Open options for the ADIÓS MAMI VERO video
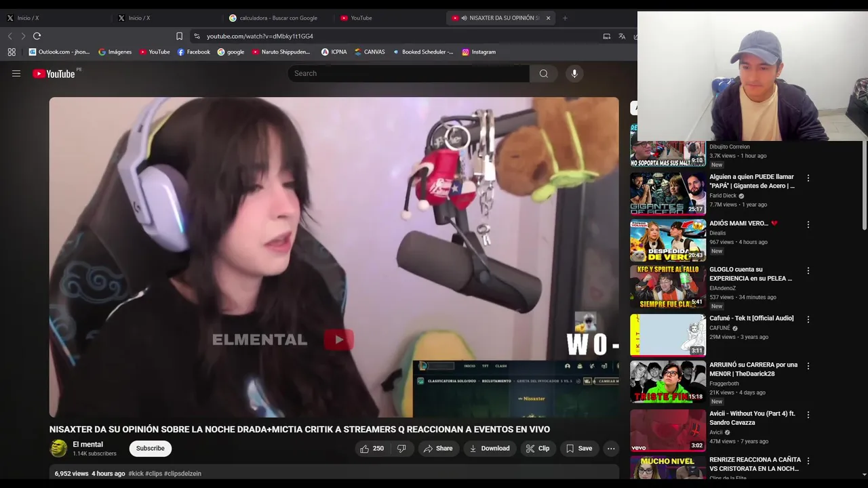 [808, 224]
